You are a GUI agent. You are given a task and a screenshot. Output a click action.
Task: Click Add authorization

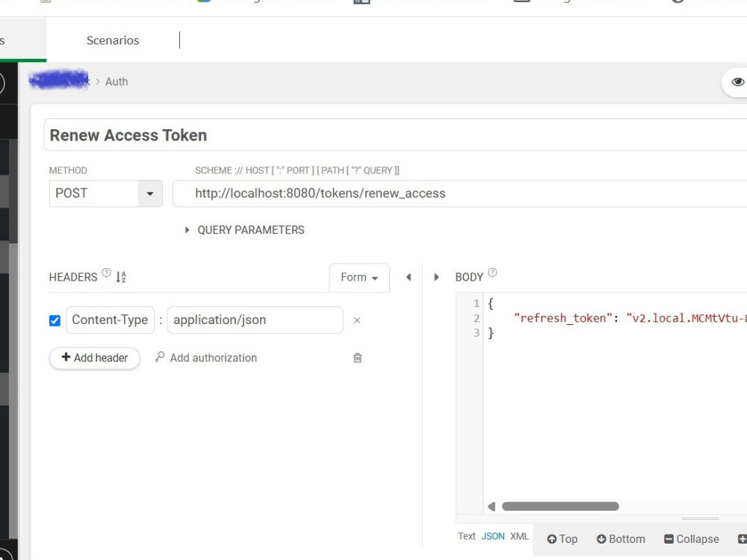coord(206,358)
